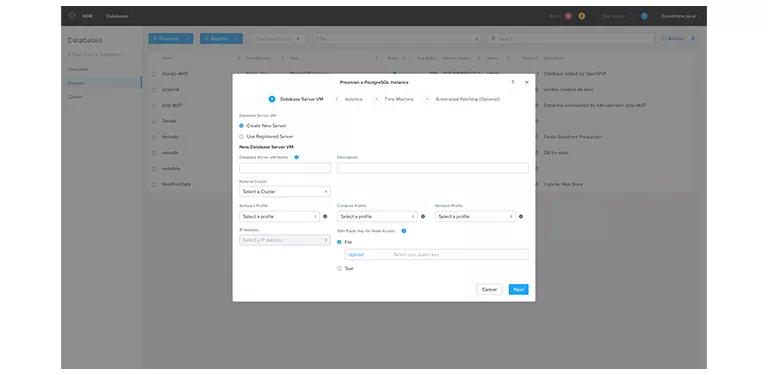Expand the Register button dropdown arrow
This screenshot has height=375, width=768.
click(x=237, y=39)
